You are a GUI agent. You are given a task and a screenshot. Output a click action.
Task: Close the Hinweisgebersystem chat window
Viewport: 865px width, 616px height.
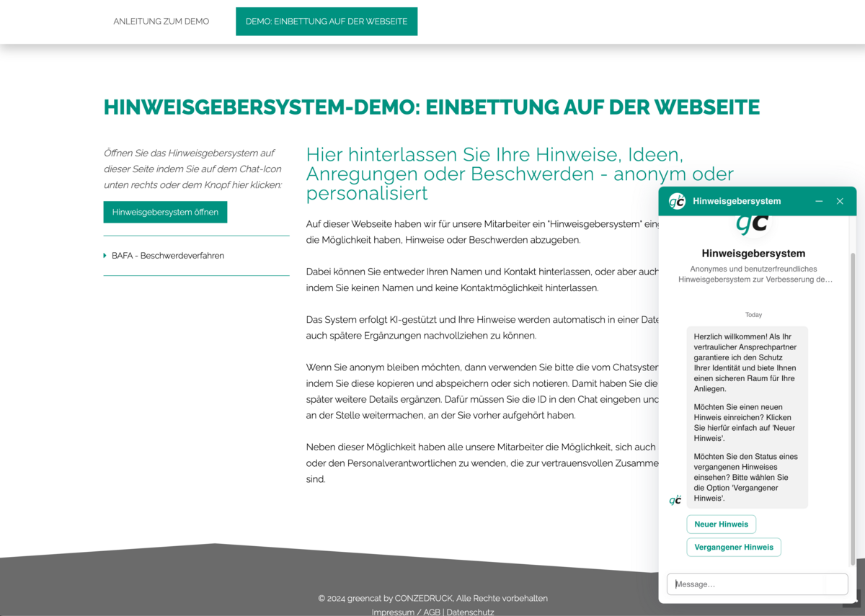840,201
